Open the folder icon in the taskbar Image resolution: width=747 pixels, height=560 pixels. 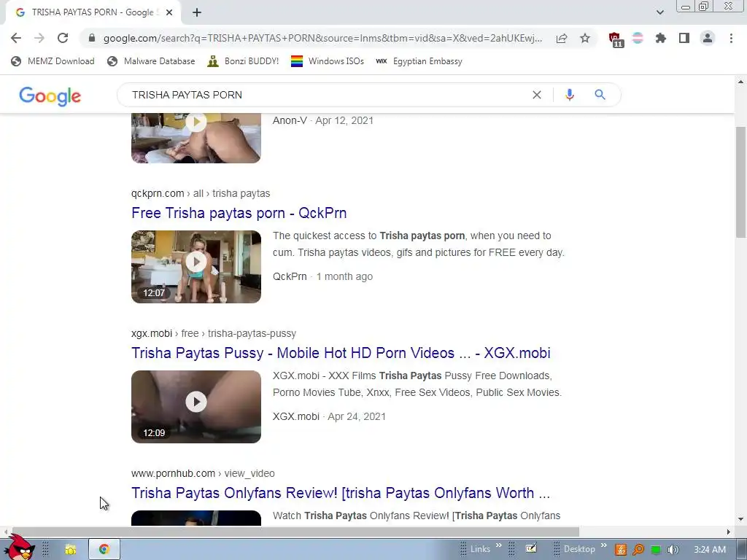[x=71, y=550]
